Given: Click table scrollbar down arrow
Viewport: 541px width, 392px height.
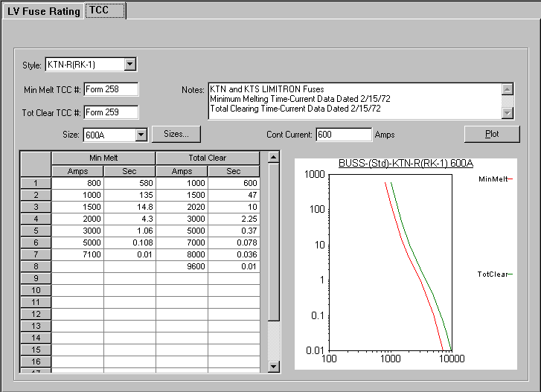Looking at the screenshot, I should point(273,366).
